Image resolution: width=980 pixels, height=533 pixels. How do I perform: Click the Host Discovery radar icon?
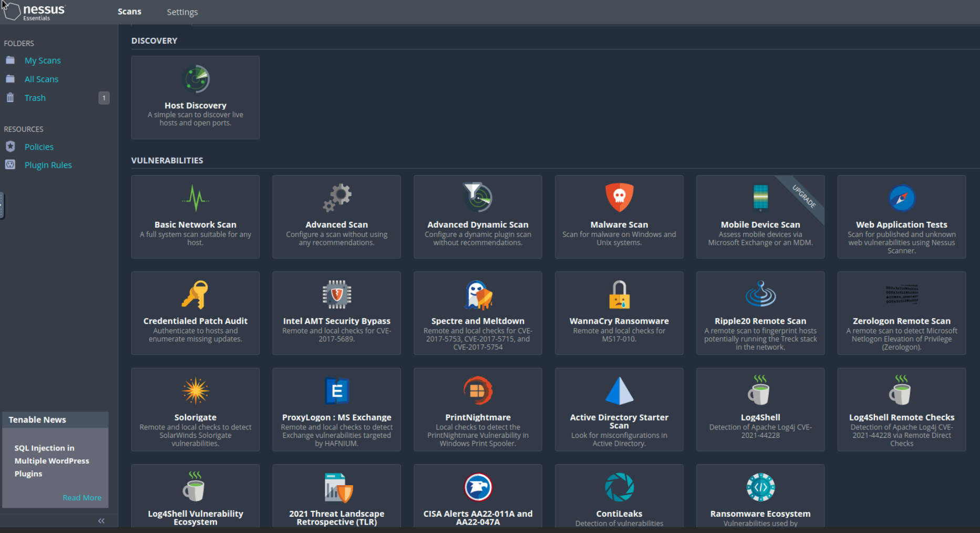[x=195, y=79]
